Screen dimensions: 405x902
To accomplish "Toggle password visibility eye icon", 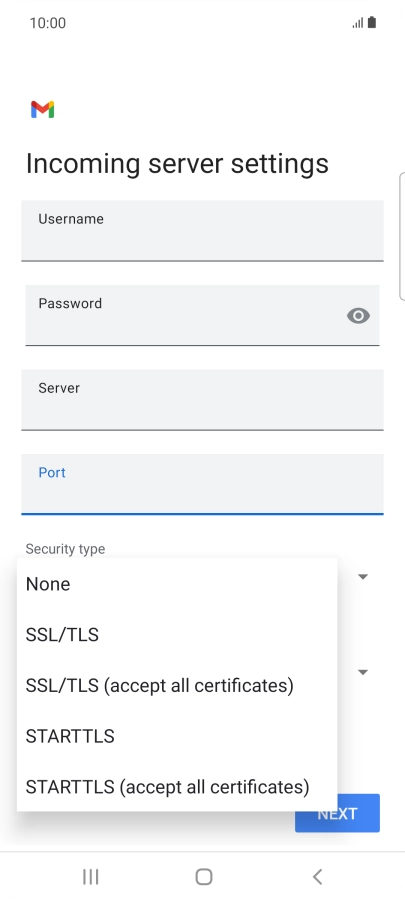I will 358,316.
